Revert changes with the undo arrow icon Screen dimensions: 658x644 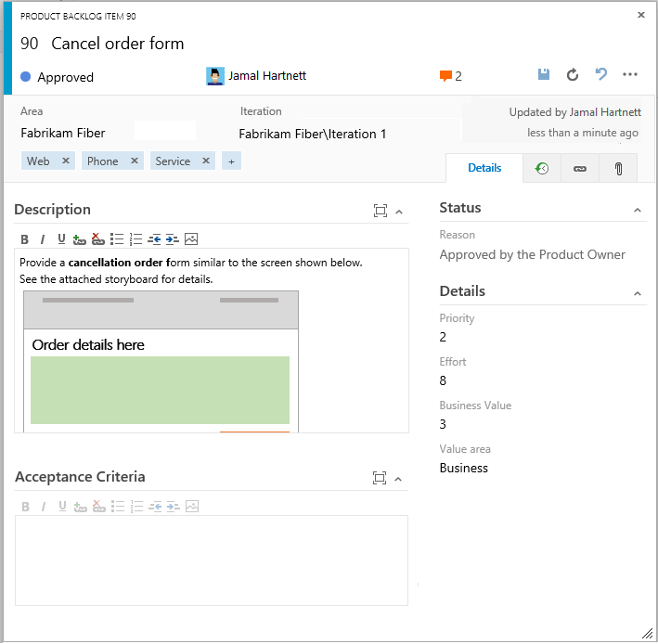[601, 74]
